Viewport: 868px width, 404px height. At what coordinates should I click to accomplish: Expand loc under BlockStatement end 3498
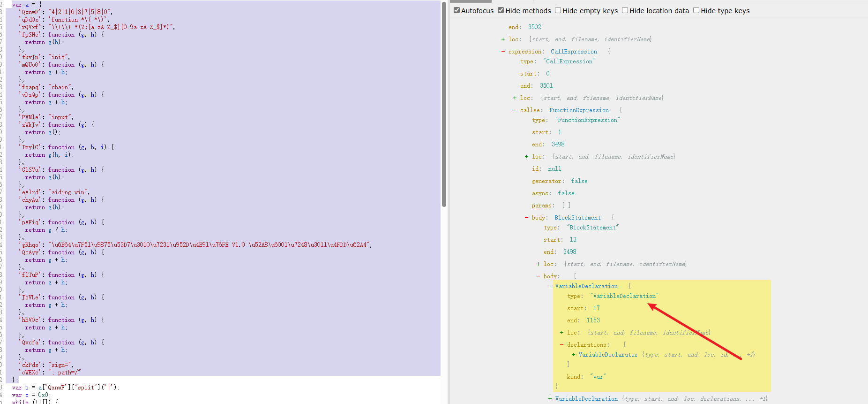click(x=538, y=264)
